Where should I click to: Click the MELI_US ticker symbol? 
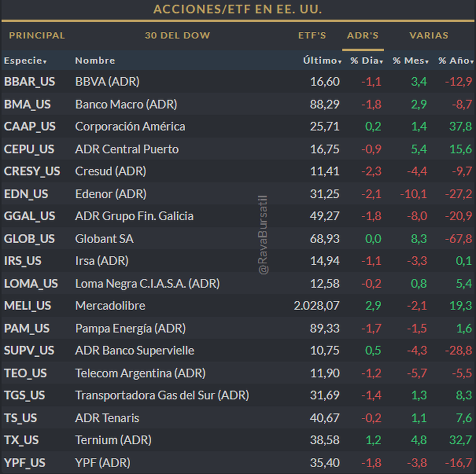point(27,306)
